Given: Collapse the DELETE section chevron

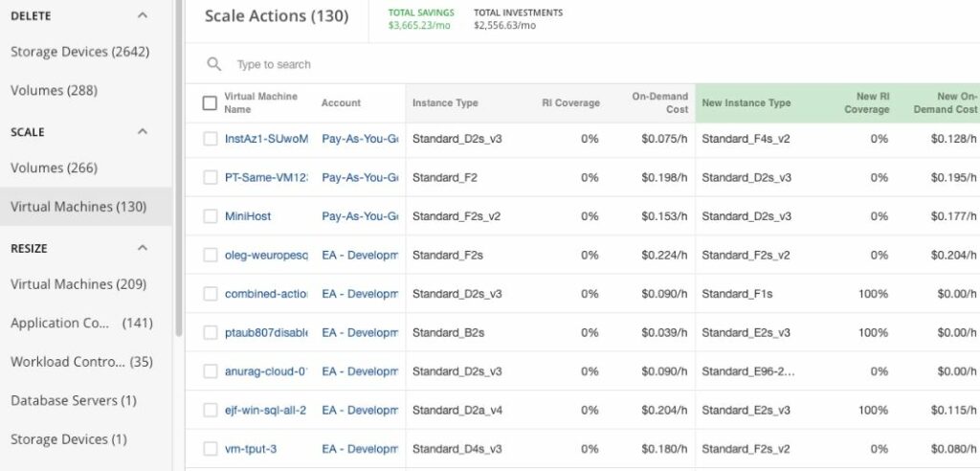Looking at the screenshot, I should click(x=143, y=15).
